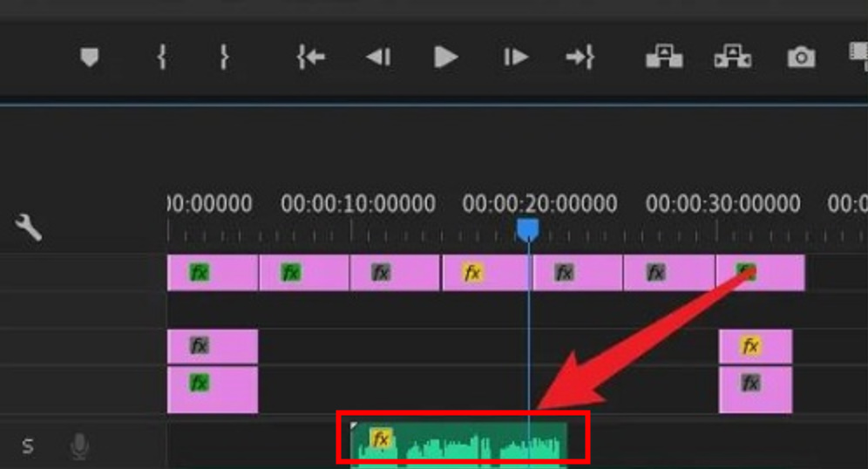Set the Mark Out point
Viewport: 868px width, 469px height.
click(x=224, y=58)
